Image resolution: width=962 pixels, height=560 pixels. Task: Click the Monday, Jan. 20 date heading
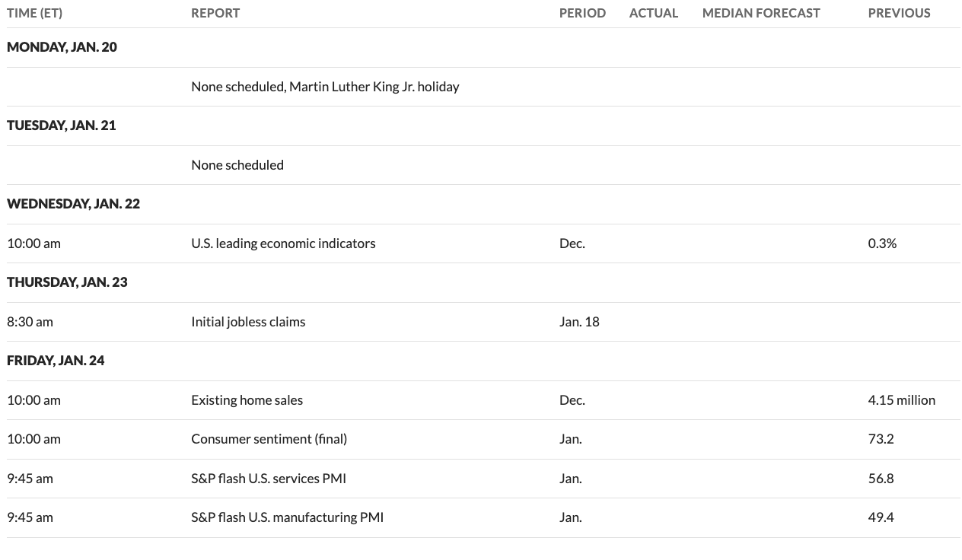pos(62,47)
